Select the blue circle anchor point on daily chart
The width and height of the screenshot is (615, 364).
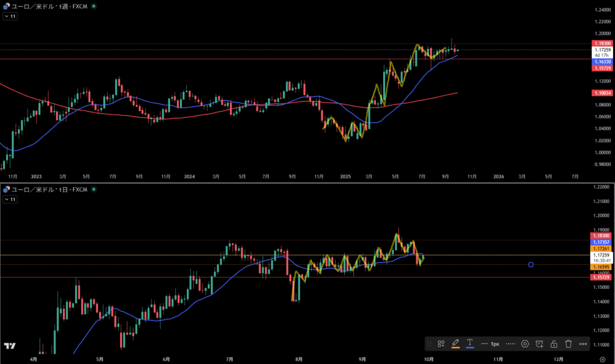[531, 264]
